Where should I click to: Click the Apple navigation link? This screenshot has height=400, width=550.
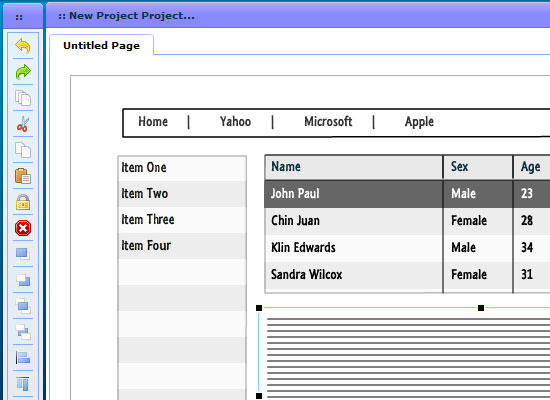point(419,122)
